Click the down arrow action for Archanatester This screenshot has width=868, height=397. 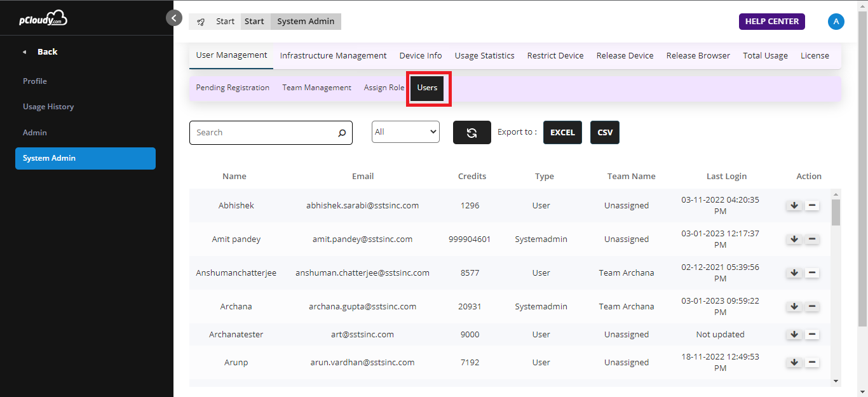pos(794,334)
